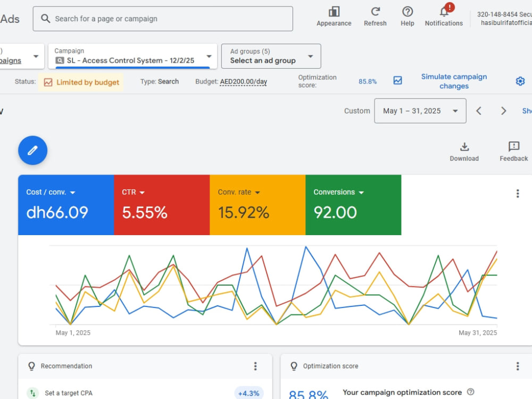
Task: Expand the Campaign selector dropdown
Action: (209, 56)
